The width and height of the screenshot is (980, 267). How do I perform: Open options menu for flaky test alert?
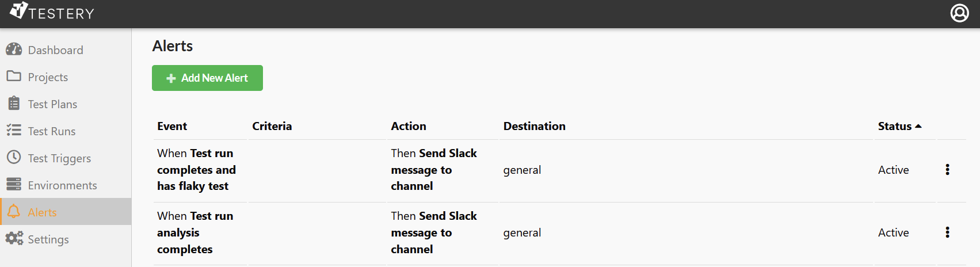[x=947, y=170]
